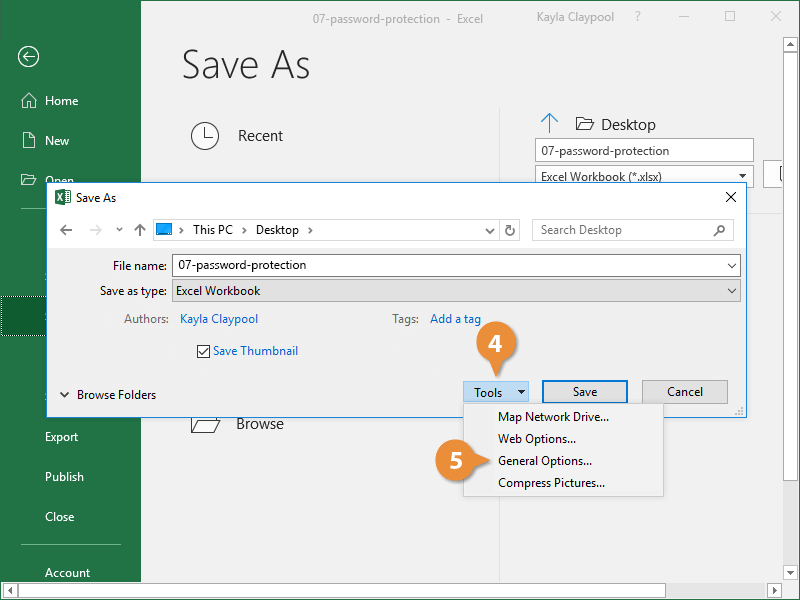Click the Home house icon in sidebar
Image resolution: width=800 pixels, height=600 pixels.
click(x=29, y=101)
